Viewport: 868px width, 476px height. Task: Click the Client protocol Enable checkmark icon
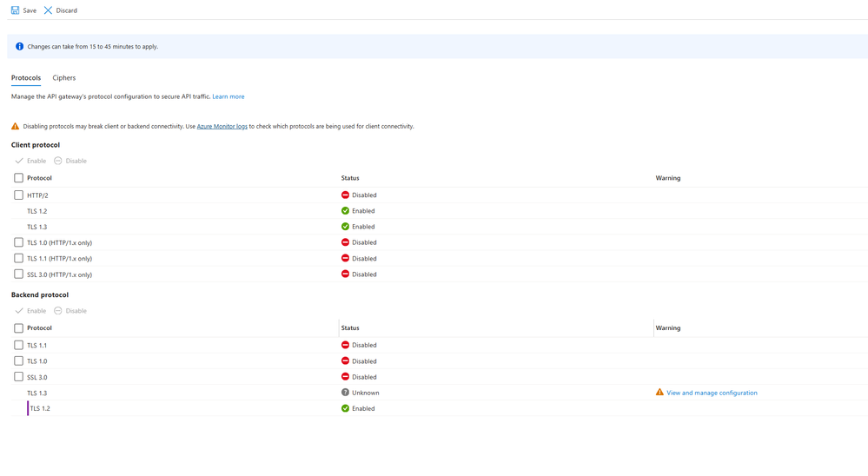pos(19,161)
